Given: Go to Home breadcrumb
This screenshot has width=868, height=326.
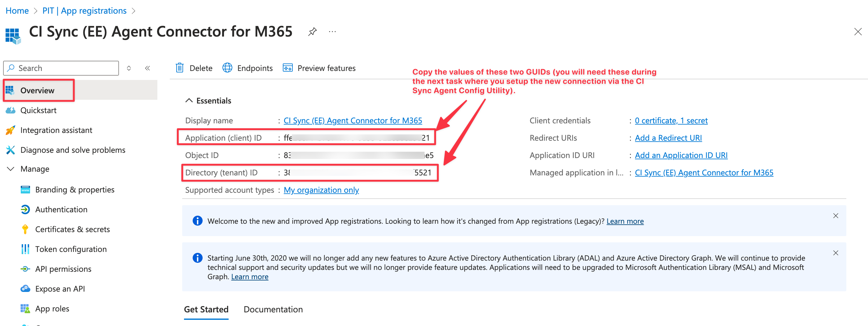Looking at the screenshot, I should 17,11.
